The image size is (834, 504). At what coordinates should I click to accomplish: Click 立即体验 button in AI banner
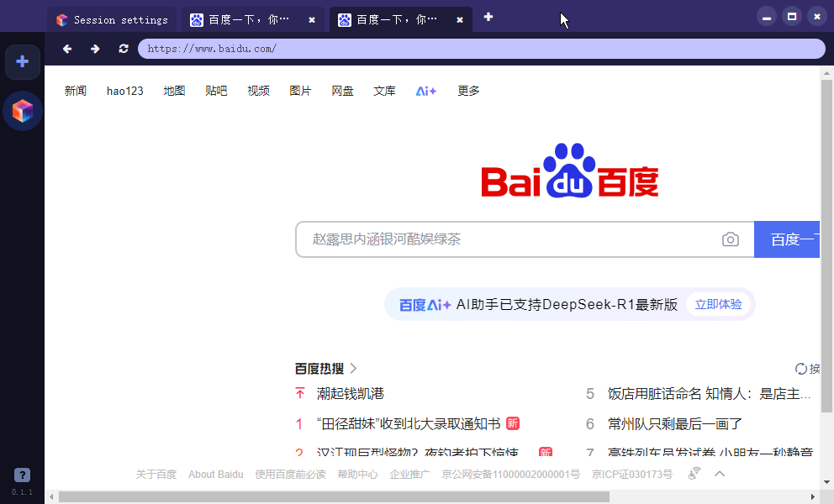718,304
